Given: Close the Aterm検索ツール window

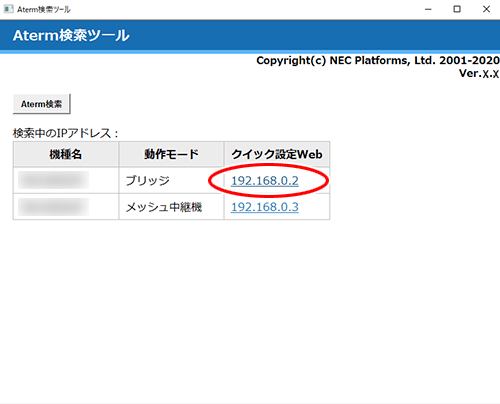Looking at the screenshot, I should [486, 9].
